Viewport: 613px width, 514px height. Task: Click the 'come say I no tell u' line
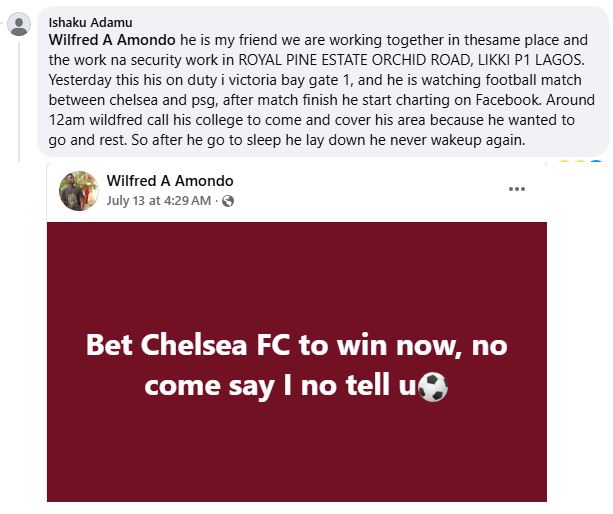click(x=280, y=386)
